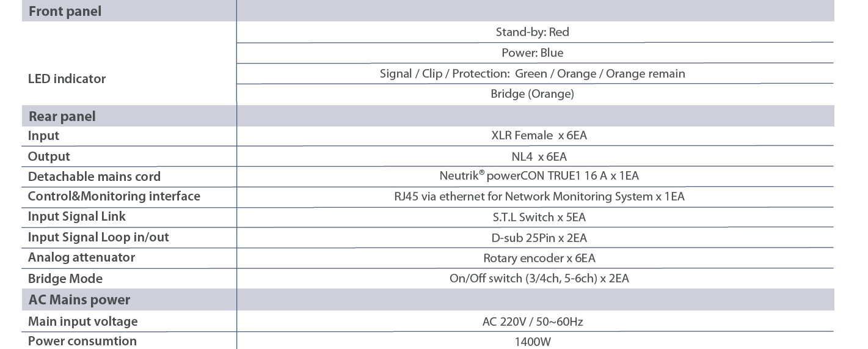Select the Bridge Mode row label

click(65, 279)
